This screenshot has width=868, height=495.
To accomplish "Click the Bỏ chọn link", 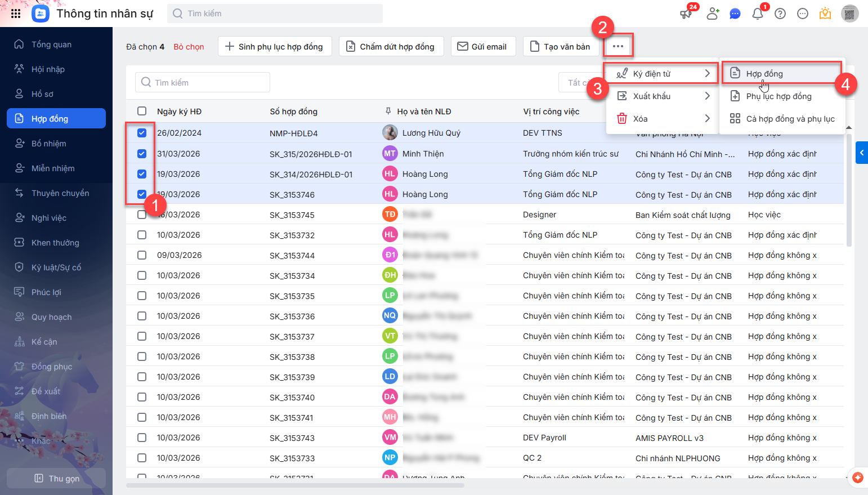I will tap(189, 47).
